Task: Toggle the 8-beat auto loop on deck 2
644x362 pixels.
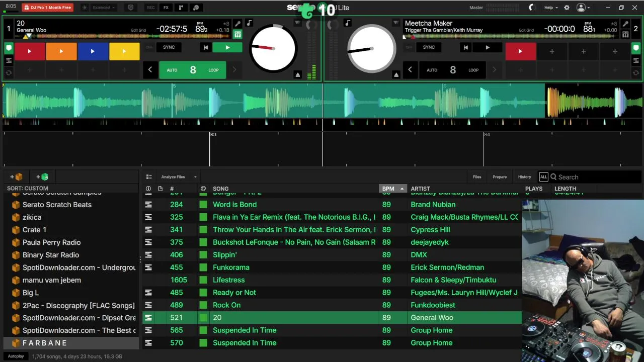Action: point(453,70)
